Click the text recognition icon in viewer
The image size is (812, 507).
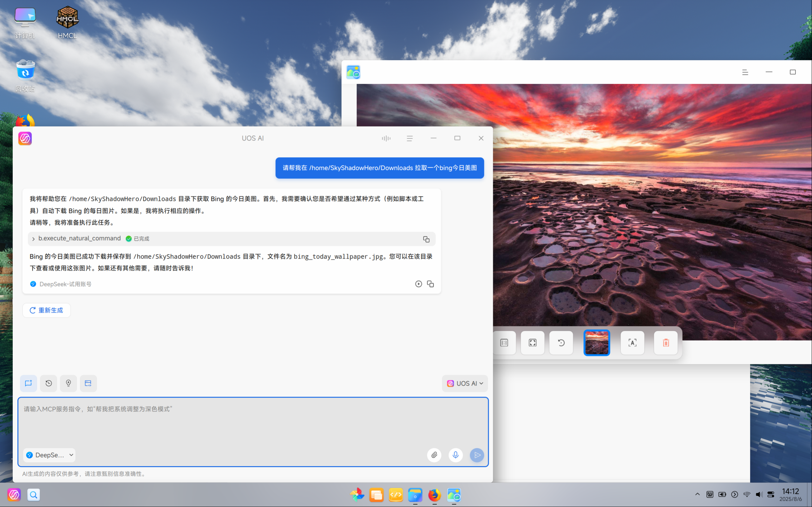click(632, 343)
